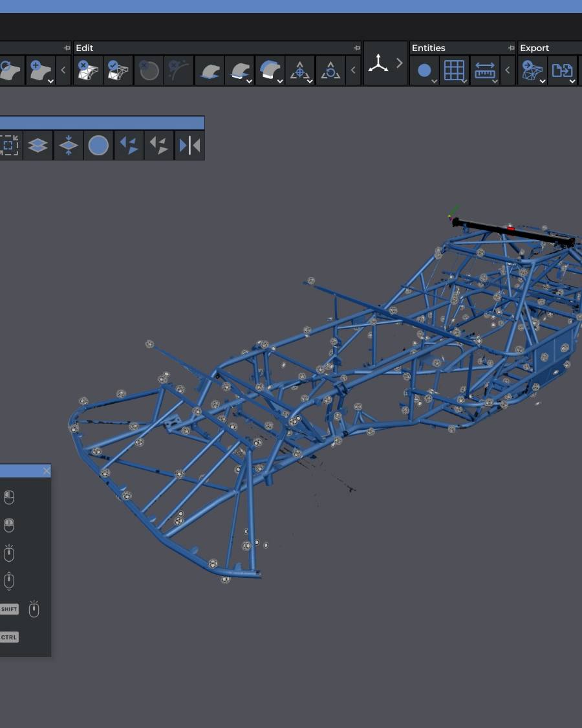The width and height of the screenshot is (582, 728).
Task: Click the mirror triangles icon
Action: tap(189, 146)
